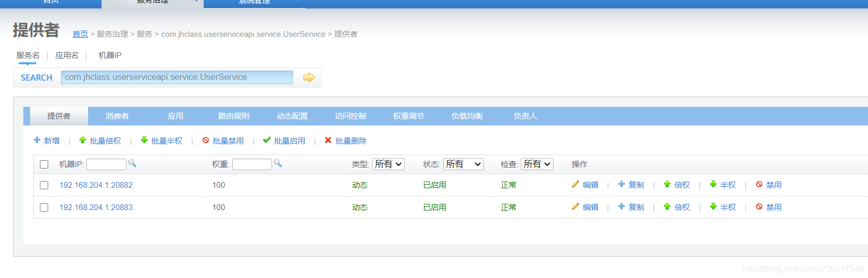The image size is (868, 278).
Task: Click pencil edit icon in 20883 row
Action: 575,206
